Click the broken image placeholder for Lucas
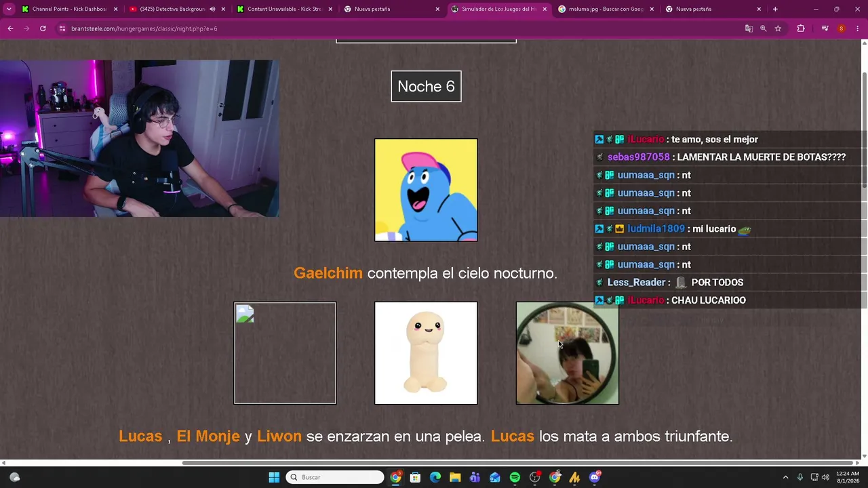Screen dimensions: 868x488 coord(285,353)
